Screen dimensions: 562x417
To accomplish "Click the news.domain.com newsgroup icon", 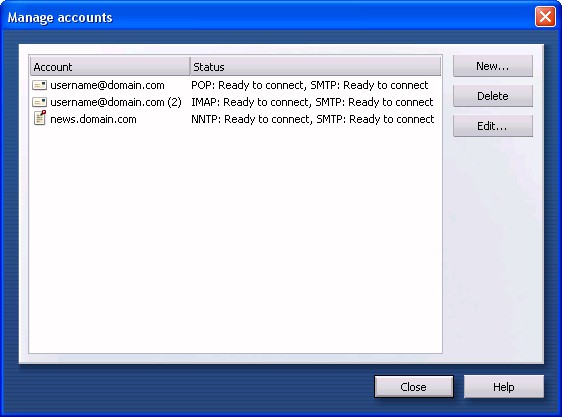I will (40, 118).
